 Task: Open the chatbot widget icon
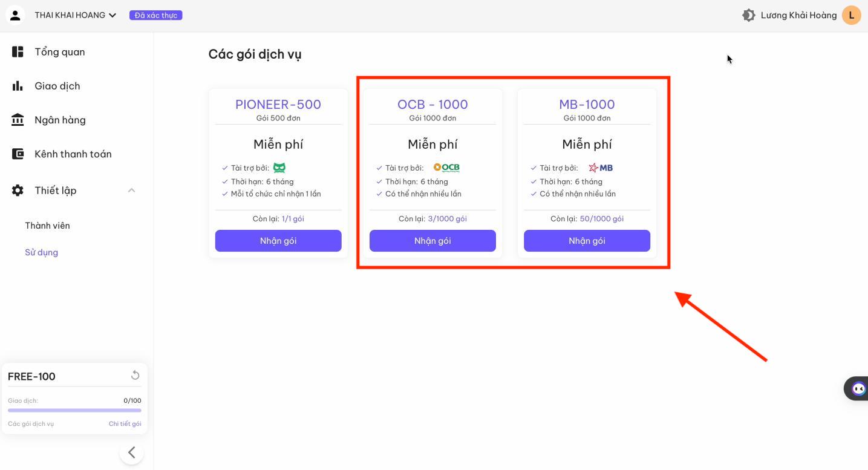pos(858,388)
